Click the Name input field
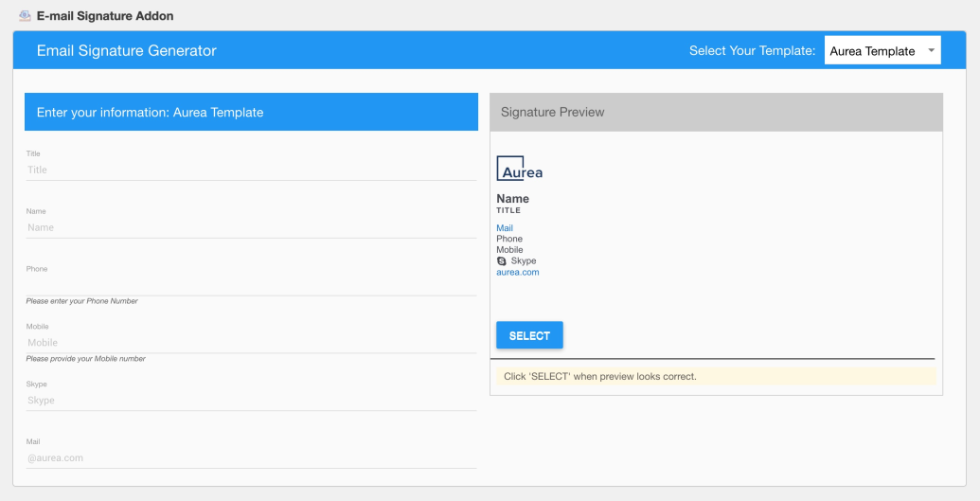The image size is (980, 501). coord(251,227)
